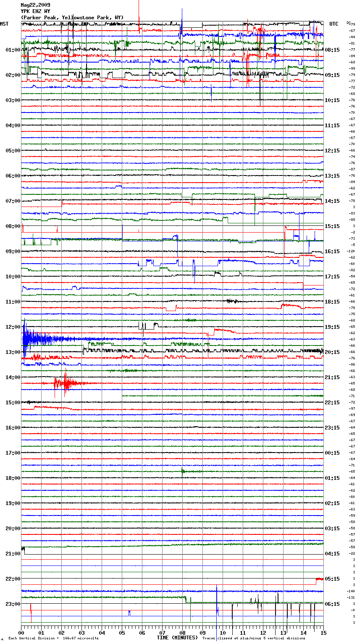Click minute tick label 07 on bottom axis
Viewport: 357px width, 644px height.
(163, 633)
